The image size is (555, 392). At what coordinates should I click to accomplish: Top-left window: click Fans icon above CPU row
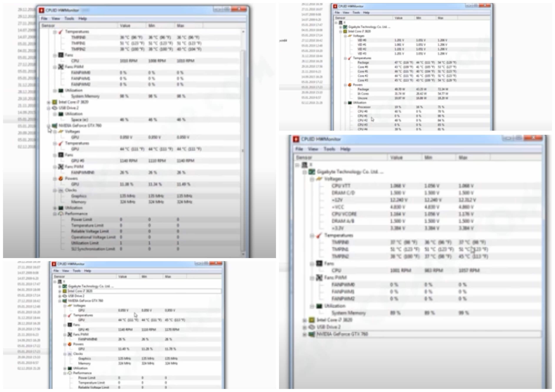61,55
